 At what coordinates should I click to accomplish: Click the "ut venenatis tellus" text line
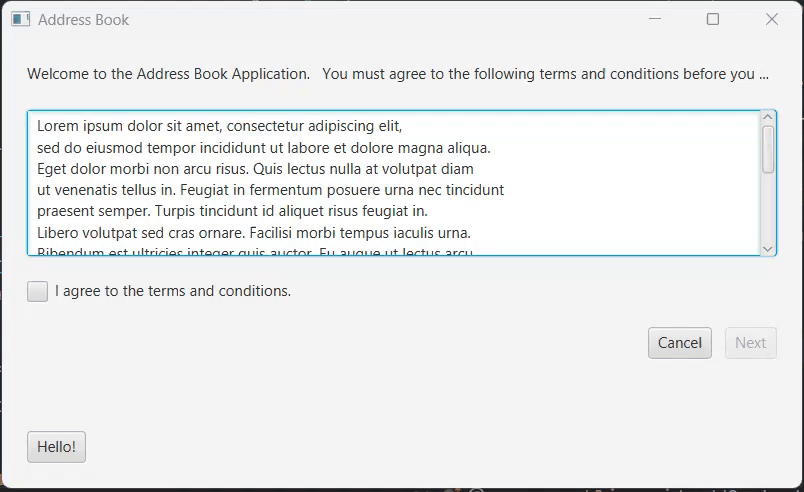pyautogui.click(x=270, y=190)
